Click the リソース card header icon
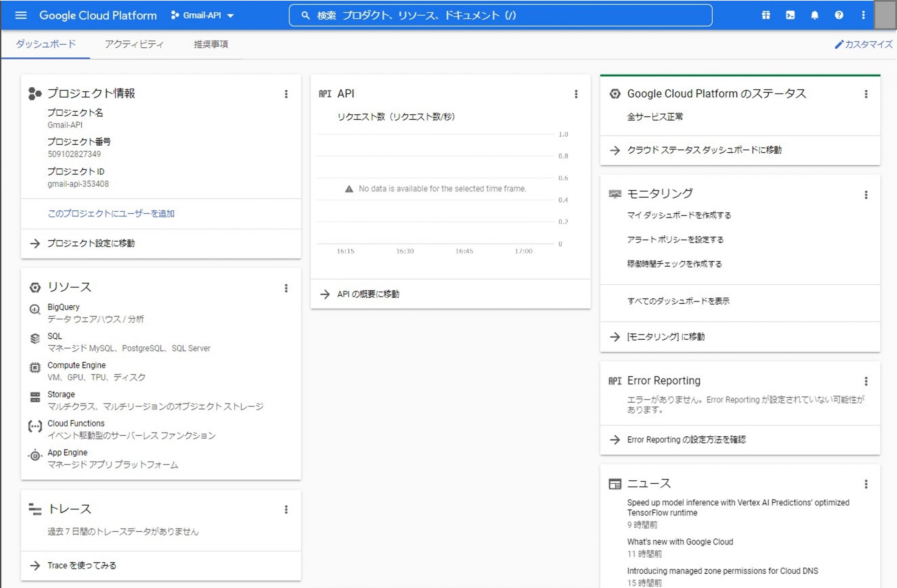Screen dimensions: 897x588 pos(35,288)
